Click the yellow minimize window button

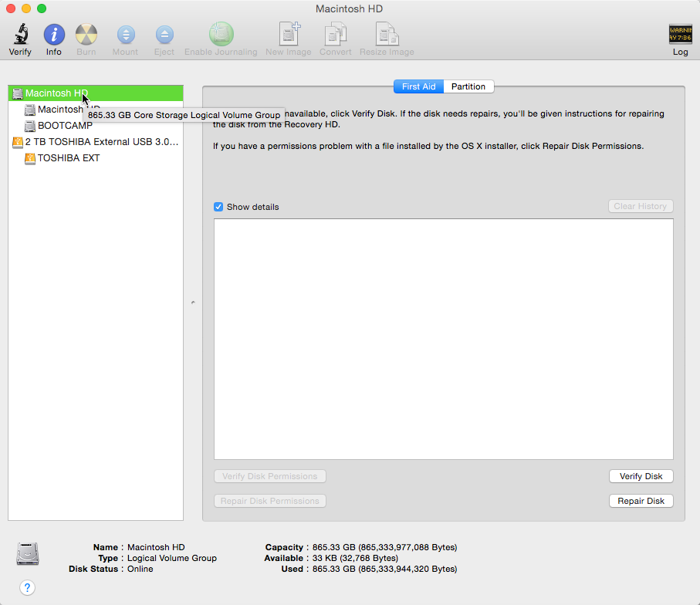coord(26,8)
